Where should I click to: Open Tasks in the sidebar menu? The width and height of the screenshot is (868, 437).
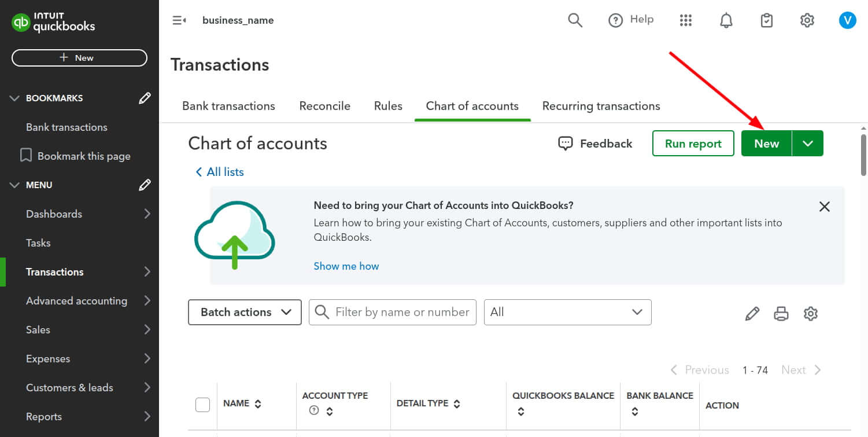38,243
